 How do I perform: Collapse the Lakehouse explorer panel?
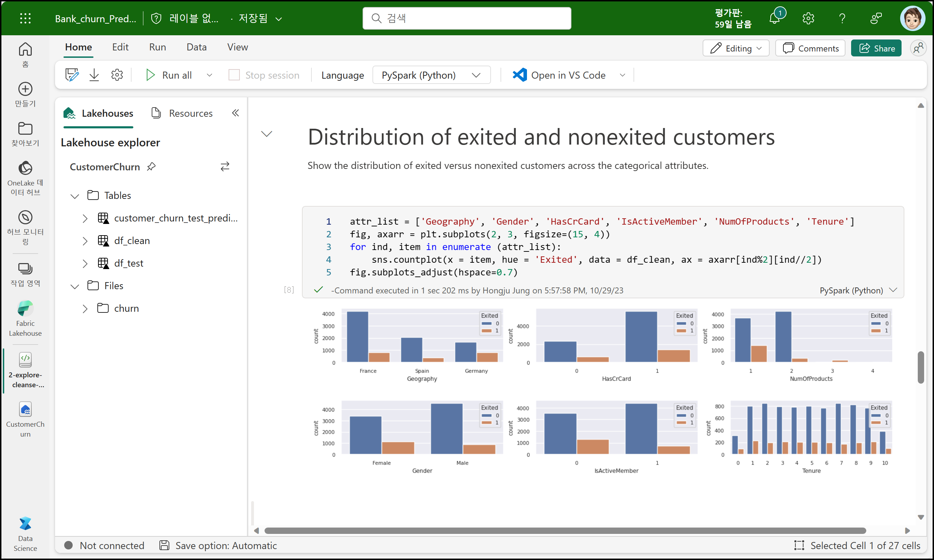(x=236, y=113)
